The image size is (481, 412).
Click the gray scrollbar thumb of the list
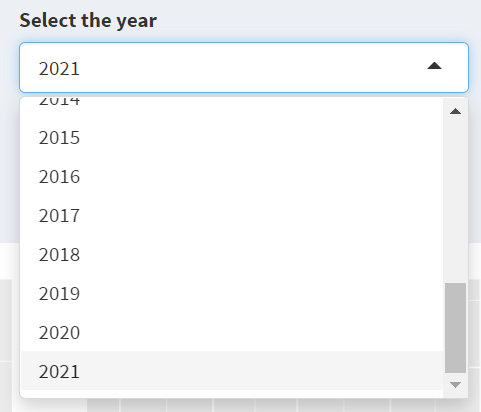(x=455, y=328)
